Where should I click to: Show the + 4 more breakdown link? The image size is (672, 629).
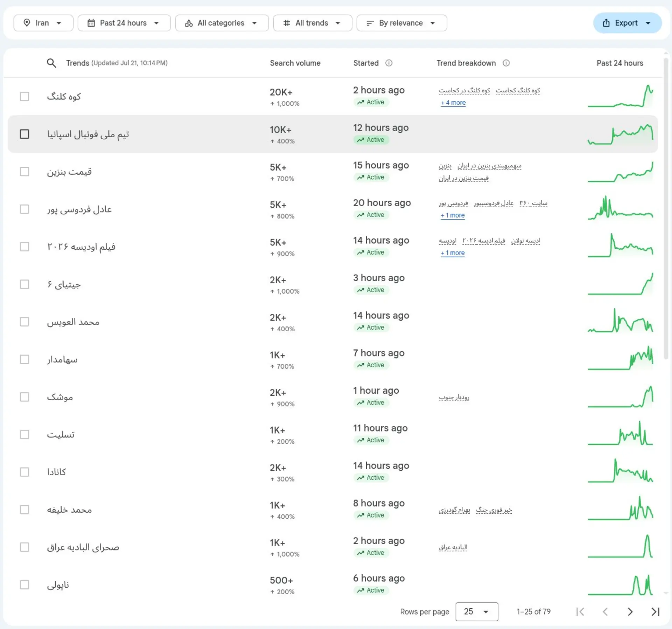453,103
